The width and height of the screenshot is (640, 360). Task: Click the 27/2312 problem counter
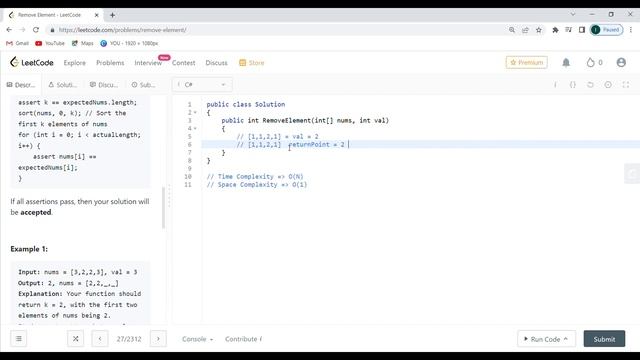pos(129,339)
